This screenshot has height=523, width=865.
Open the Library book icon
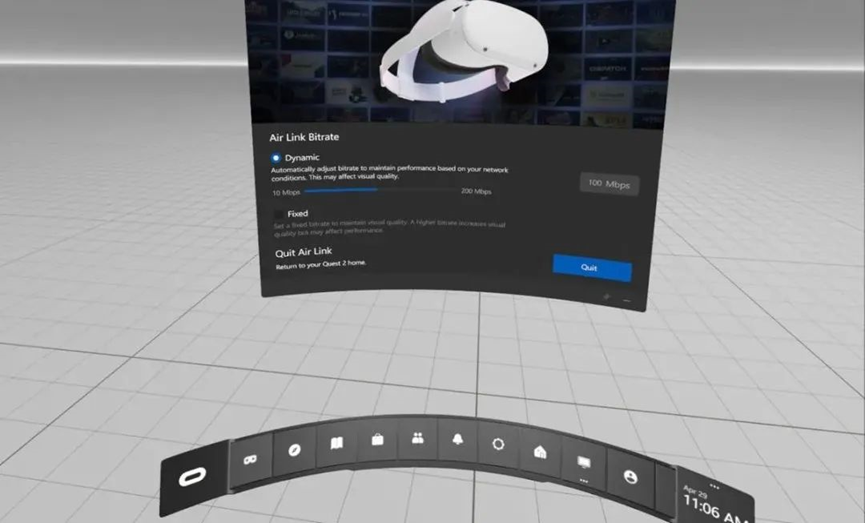(337, 443)
